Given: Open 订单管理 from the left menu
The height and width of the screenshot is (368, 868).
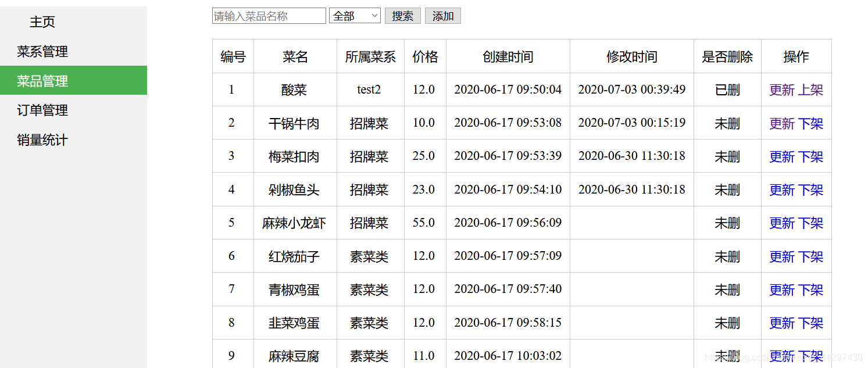Looking at the screenshot, I should coord(41,110).
